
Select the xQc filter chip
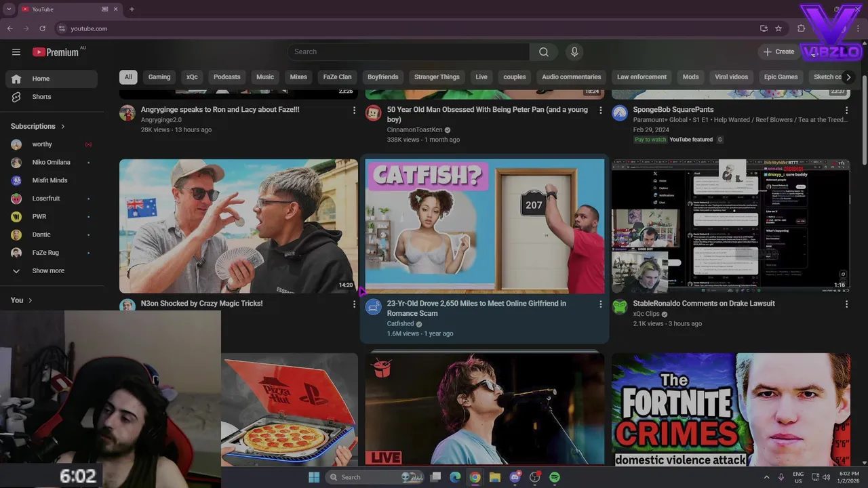click(192, 77)
